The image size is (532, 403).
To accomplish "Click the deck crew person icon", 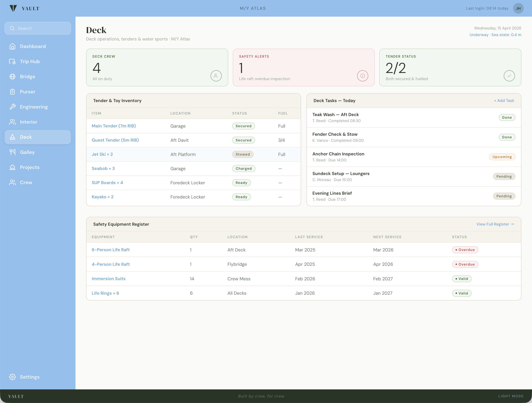I will click(x=216, y=76).
